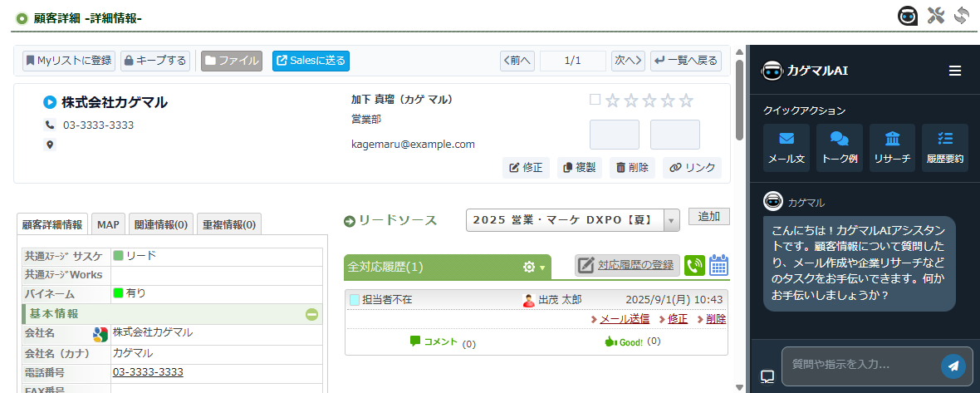Open the calendar icon beside history

coord(719,265)
